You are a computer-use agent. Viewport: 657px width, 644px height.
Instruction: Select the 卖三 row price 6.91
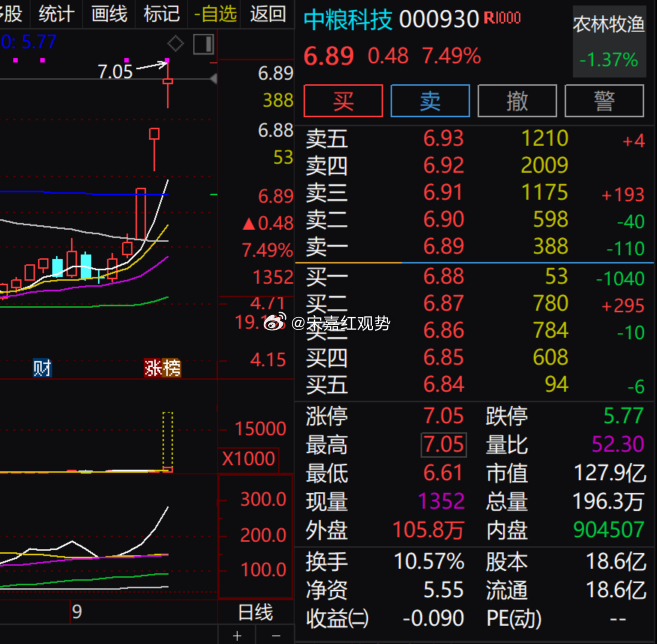[442, 192]
